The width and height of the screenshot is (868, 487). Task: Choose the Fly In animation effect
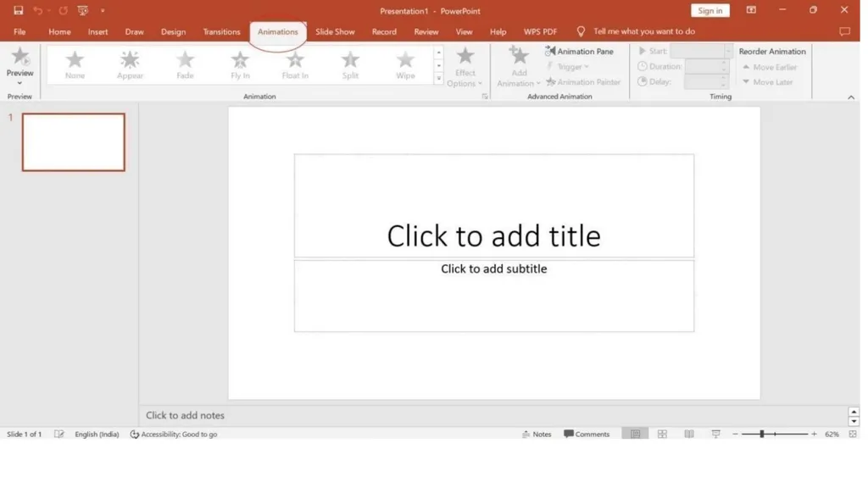point(240,65)
